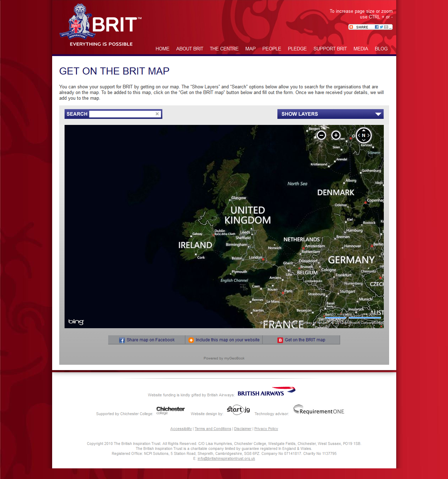This screenshot has width=448, height=479.
Task: Click the start jg design logo
Action: tap(238, 409)
